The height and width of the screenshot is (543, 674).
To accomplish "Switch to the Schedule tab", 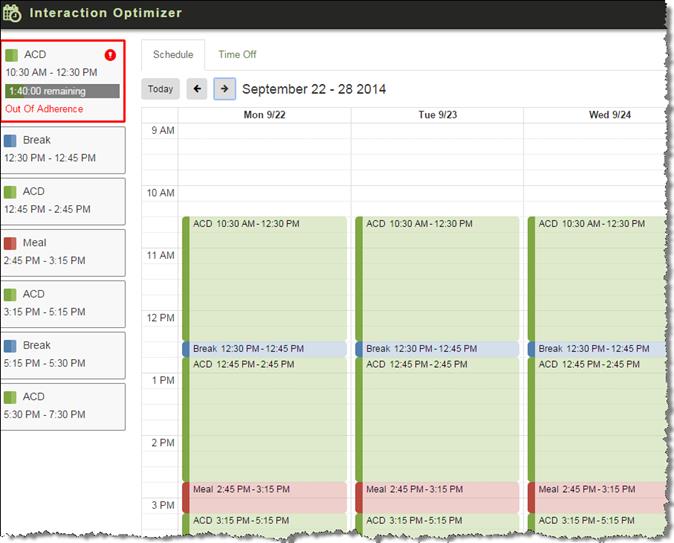I will click(173, 55).
